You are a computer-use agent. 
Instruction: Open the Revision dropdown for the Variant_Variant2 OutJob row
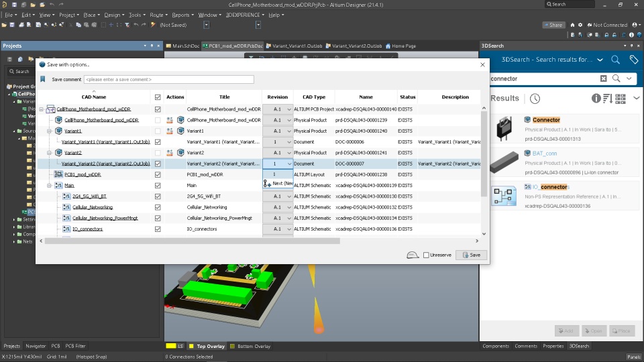(289, 164)
